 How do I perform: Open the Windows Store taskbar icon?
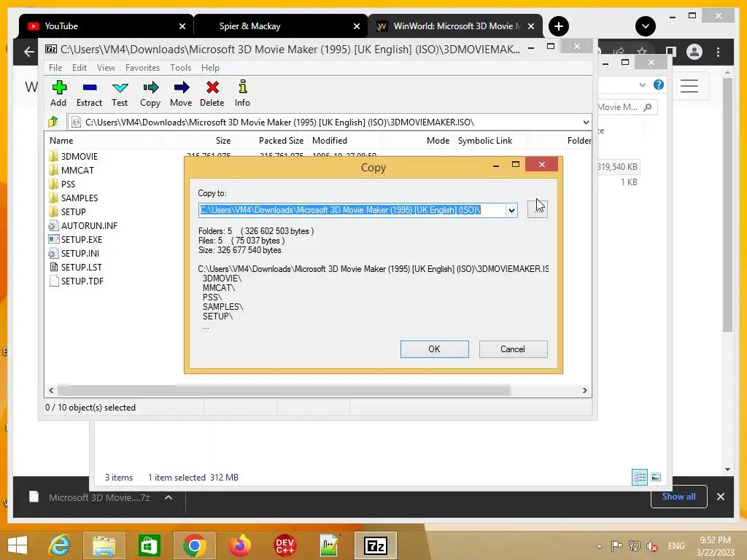tap(149, 545)
